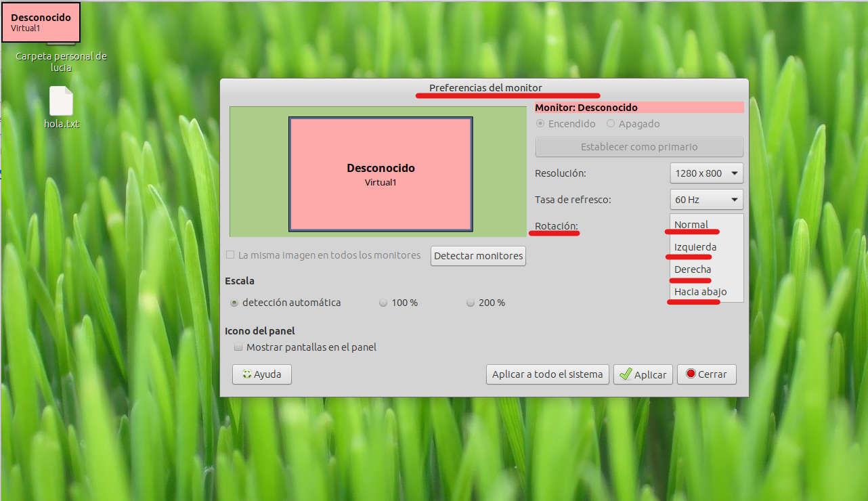Select detección automática scale option
The width and height of the screenshot is (868, 501).
(x=234, y=303)
